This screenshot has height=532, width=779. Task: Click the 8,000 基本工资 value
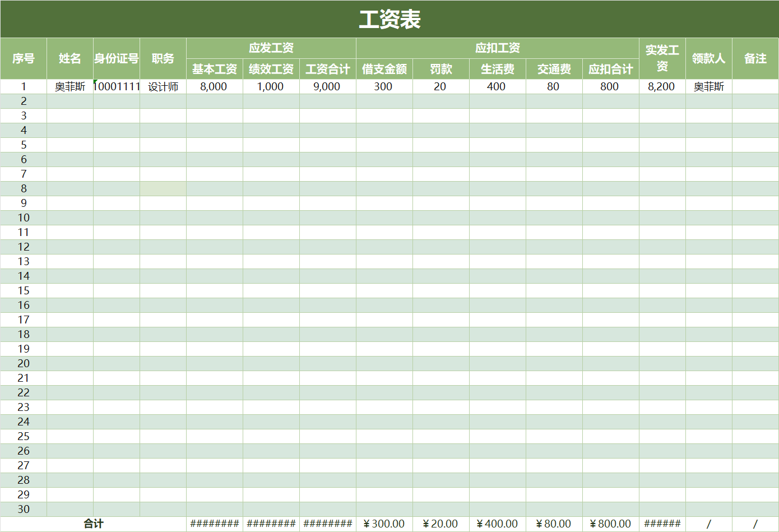(214, 86)
